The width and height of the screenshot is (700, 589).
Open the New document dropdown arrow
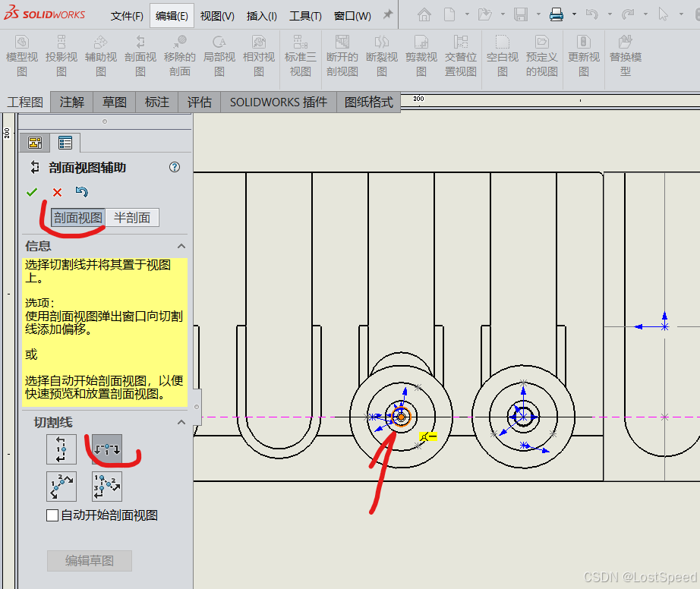click(467, 14)
